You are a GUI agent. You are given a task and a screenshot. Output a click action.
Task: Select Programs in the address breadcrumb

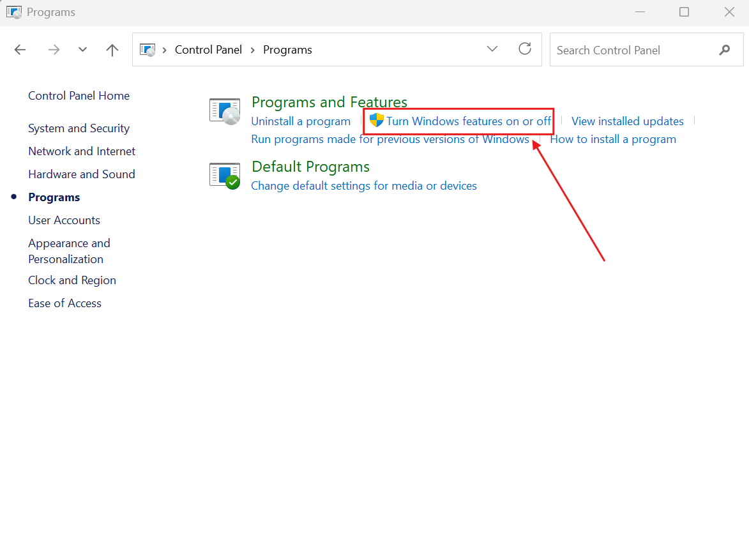click(287, 50)
